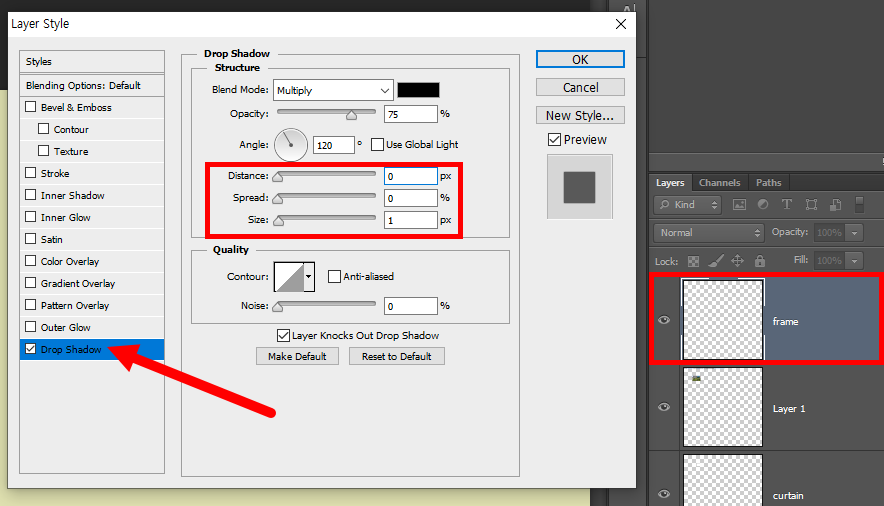Image resolution: width=884 pixels, height=506 pixels.
Task: Enable the Contour style checkbox
Action: click(43, 128)
